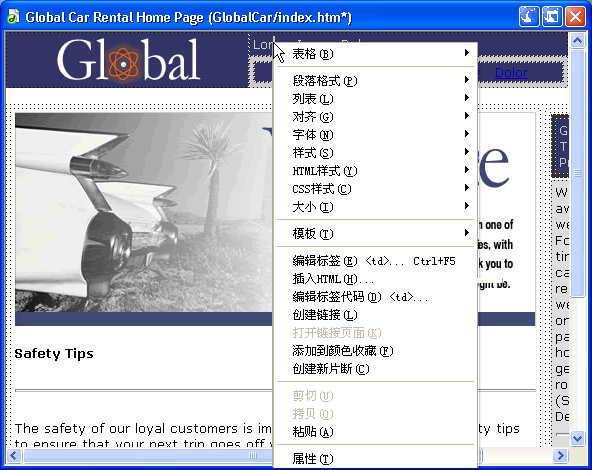Click the vintage car photo

[x=144, y=212]
